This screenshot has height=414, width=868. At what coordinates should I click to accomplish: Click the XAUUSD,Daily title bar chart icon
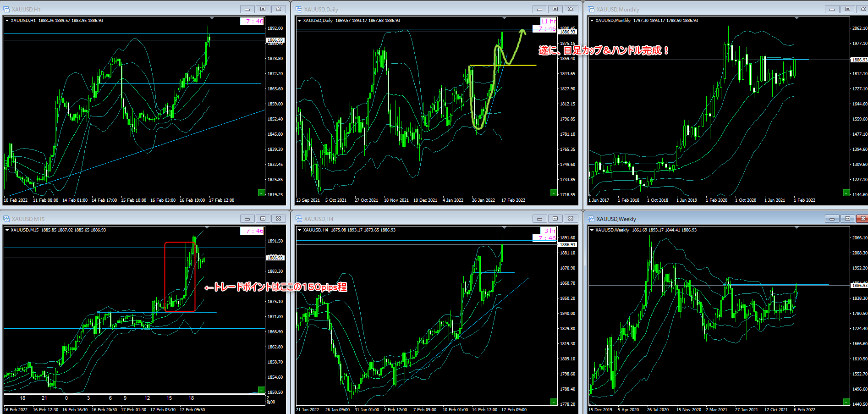pos(299,9)
